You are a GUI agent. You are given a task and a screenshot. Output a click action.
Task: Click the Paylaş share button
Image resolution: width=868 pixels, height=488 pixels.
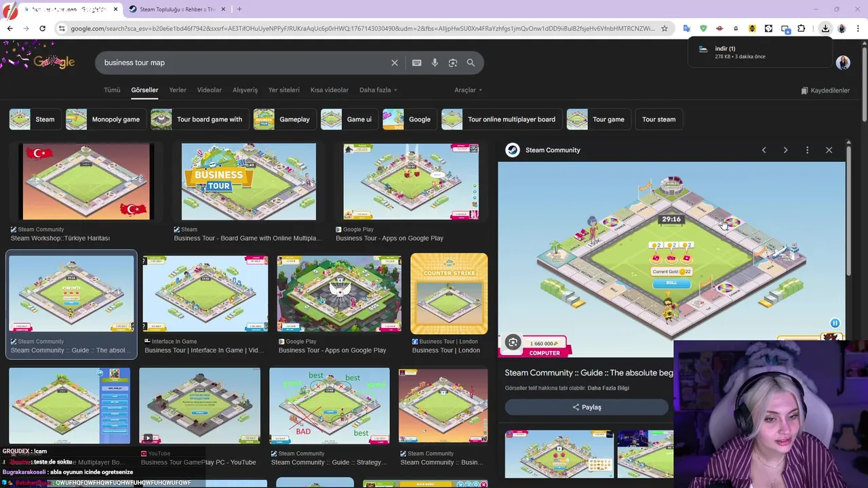(x=587, y=407)
